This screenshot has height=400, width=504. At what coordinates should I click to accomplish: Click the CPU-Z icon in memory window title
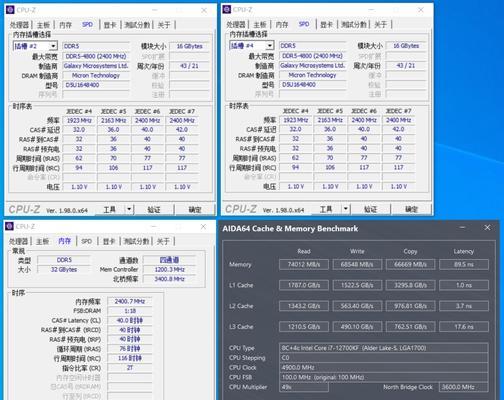click(x=9, y=226)
